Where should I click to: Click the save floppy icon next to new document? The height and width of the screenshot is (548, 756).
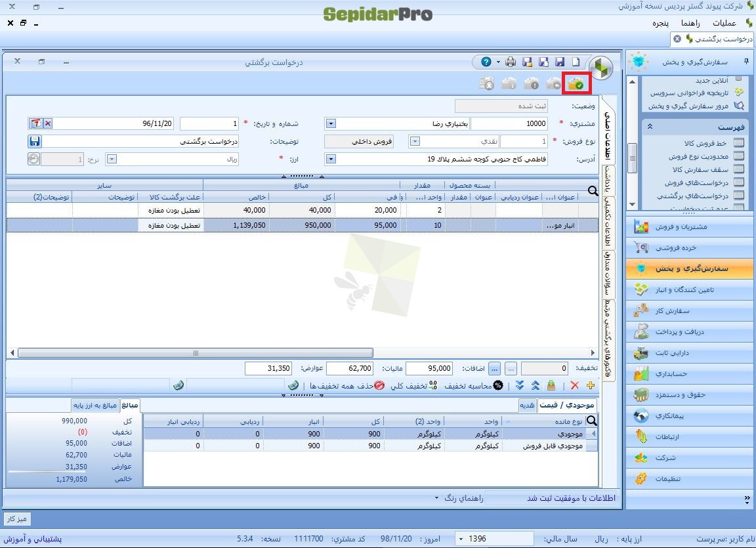point(560,62)
